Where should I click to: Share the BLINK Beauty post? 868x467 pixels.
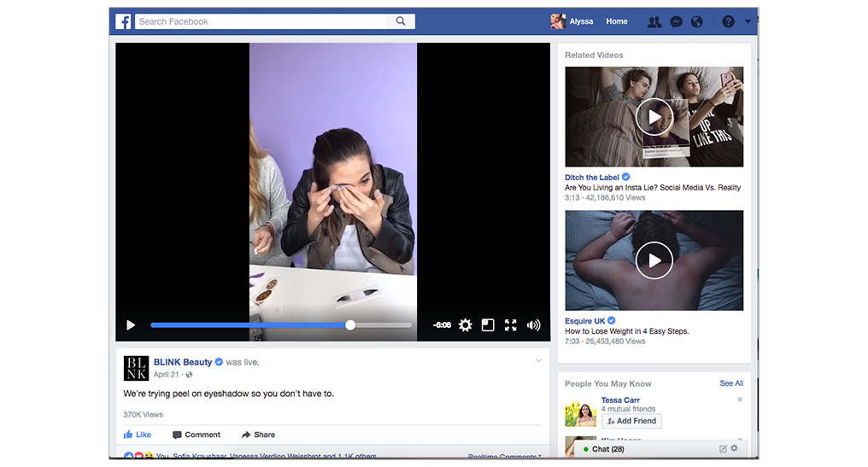[259, 435]
